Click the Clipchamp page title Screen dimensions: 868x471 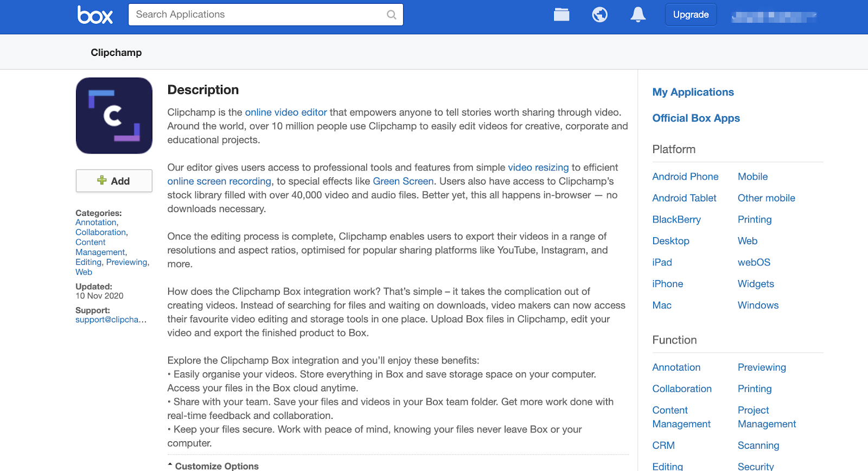[x=116, y=53]
